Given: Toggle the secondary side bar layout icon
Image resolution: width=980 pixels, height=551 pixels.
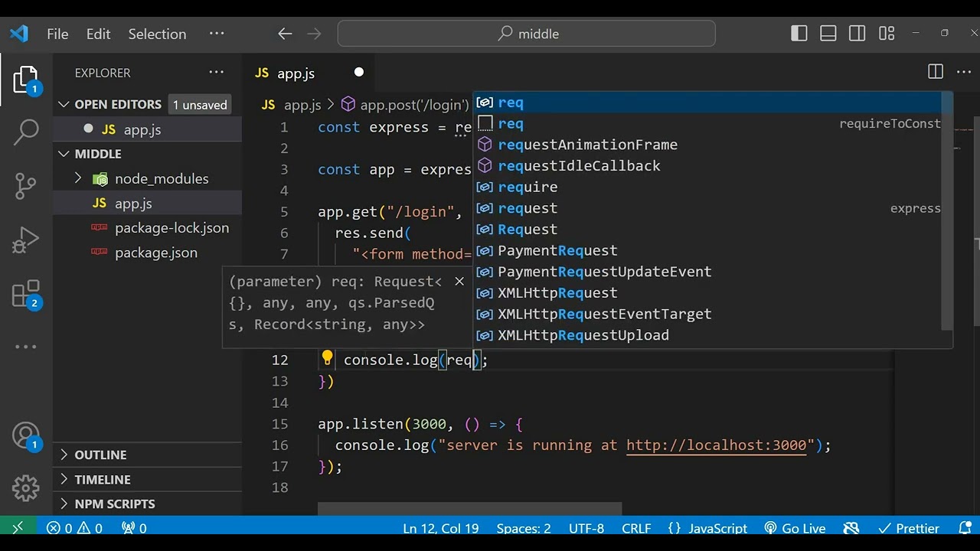Looking at the screenshot, I should (x=857, y=34).
